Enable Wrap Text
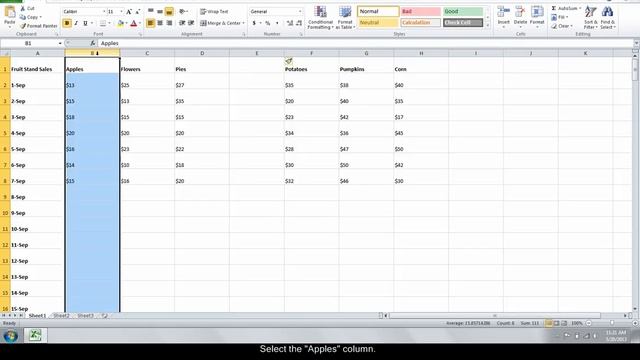The image size is (640, 360). tap(214, 12)
